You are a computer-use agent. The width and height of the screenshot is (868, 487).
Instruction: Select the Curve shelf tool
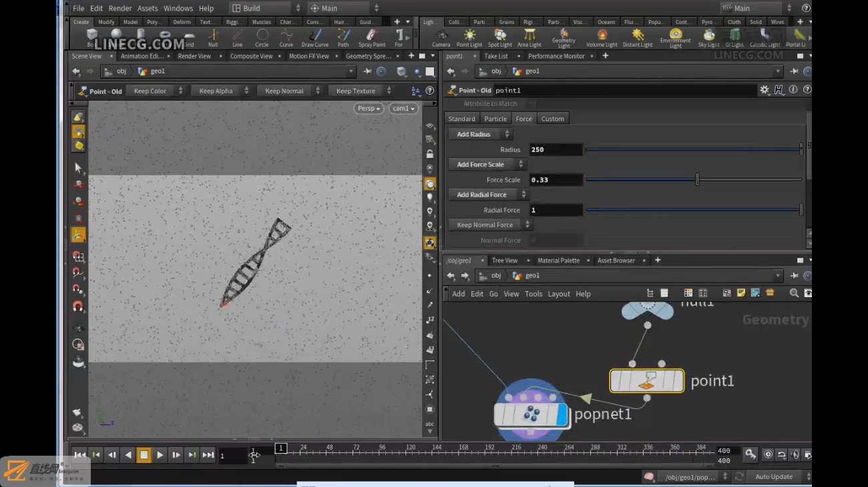(286, 37)
